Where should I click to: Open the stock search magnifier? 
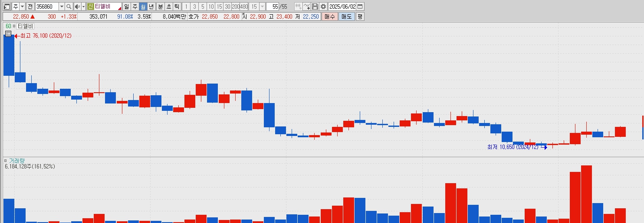click(69, 6)
